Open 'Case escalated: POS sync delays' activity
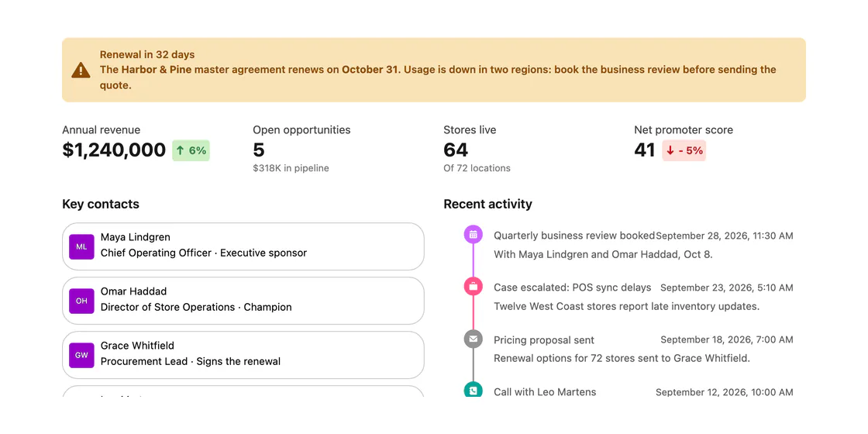 pyautogui.click(x=573, y=288)
